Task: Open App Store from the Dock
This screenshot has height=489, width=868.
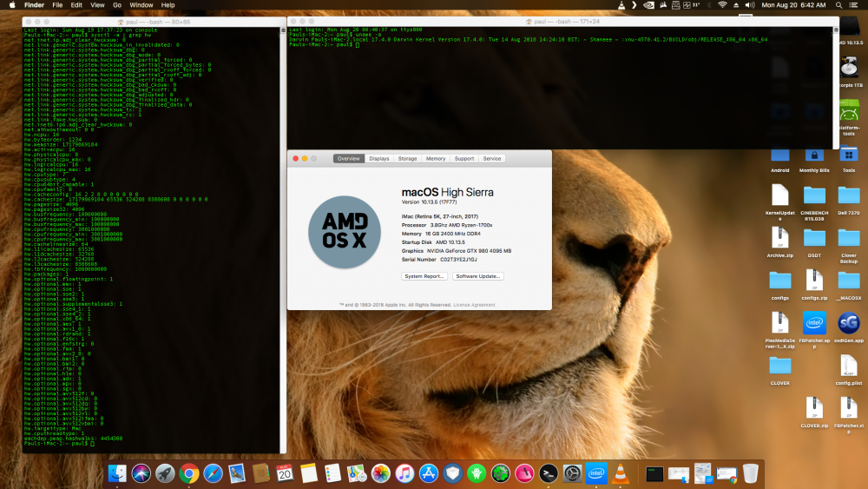Action: coord(429,473)
